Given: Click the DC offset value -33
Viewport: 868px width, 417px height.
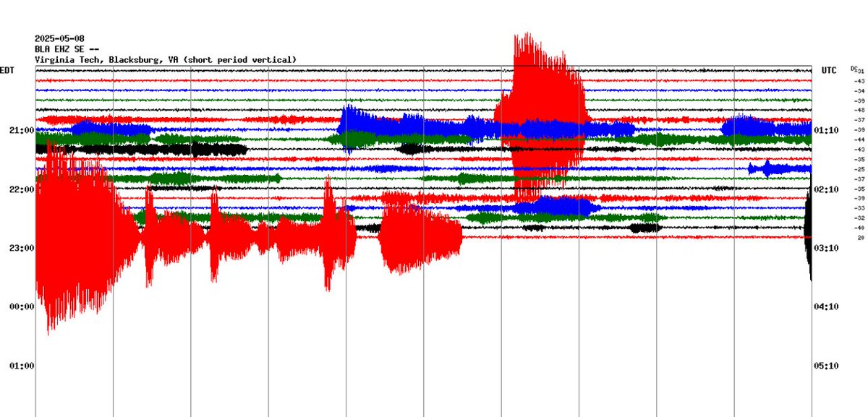Looking at the screenshot, I should (x=859, y=207).
